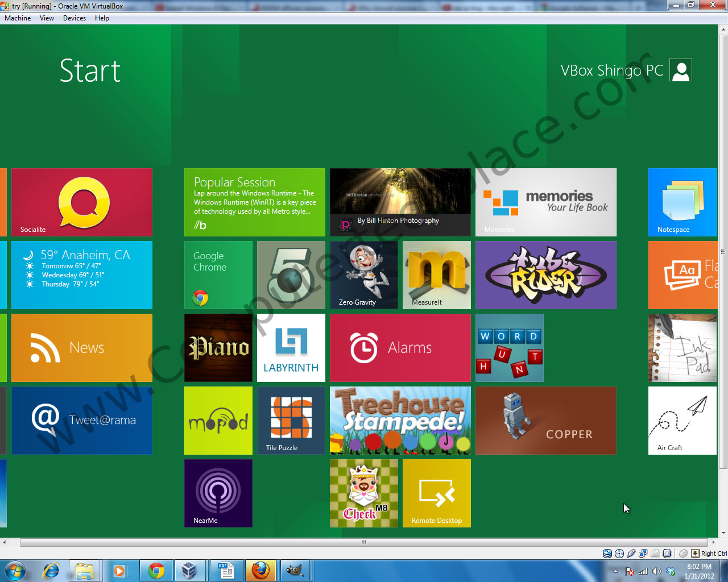The height and width of the screenshot is (582, 728).
Task: Launch the Tube Rider tile
Action: click(x=546, y=275)
